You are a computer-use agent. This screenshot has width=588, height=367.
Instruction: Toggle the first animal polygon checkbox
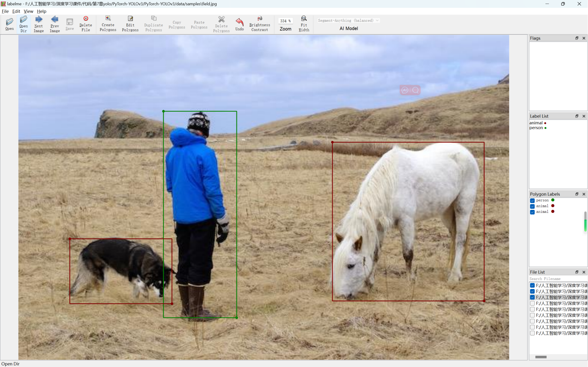pyautogui.click(x=532, y=206)
